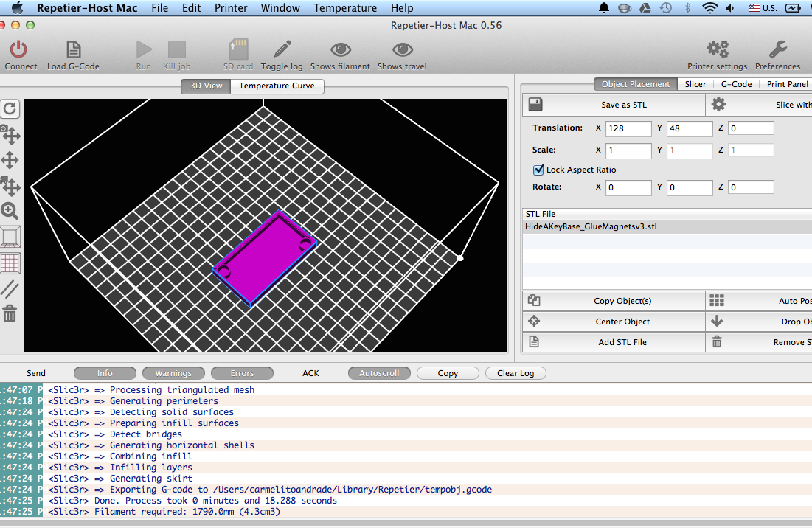Click Center Object button label

622,322
